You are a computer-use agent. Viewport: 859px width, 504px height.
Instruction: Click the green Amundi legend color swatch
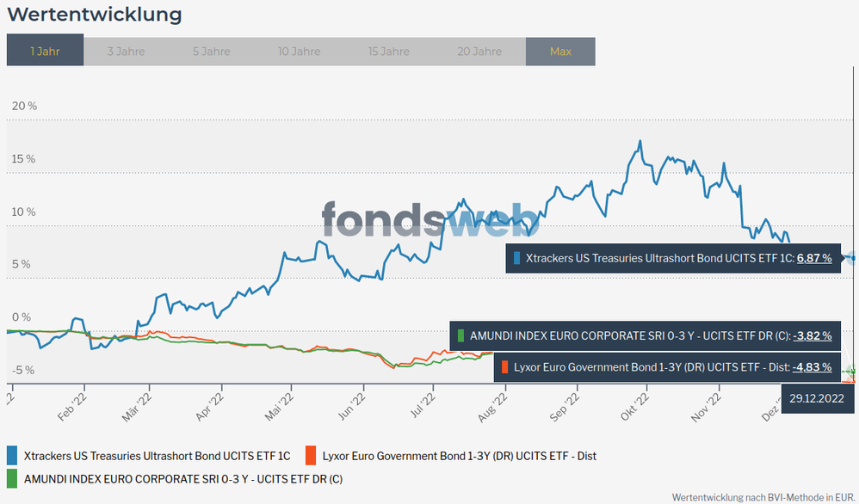point(12,478)
